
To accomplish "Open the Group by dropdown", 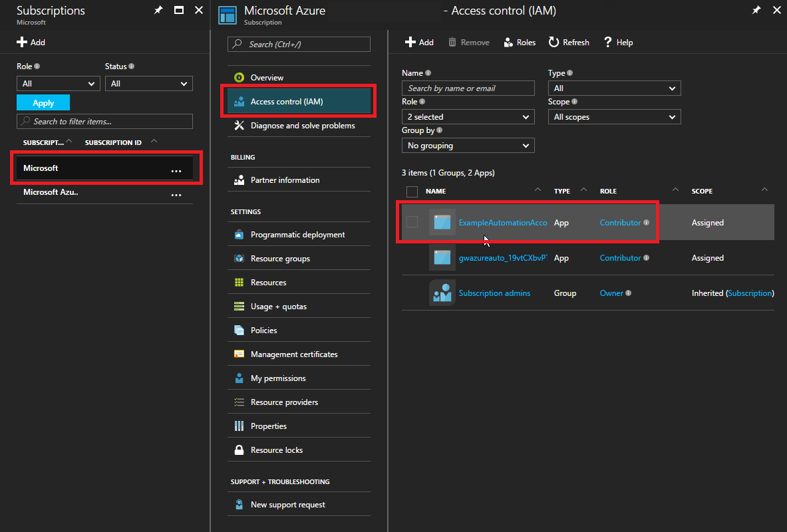I will pyautogui.click(x=468, y=146).
